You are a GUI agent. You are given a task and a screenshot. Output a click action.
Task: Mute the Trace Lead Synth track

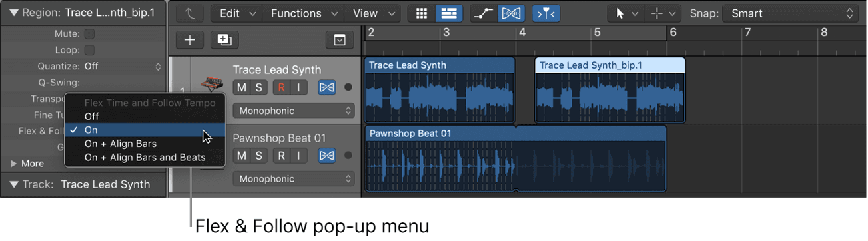pos(241,87)
